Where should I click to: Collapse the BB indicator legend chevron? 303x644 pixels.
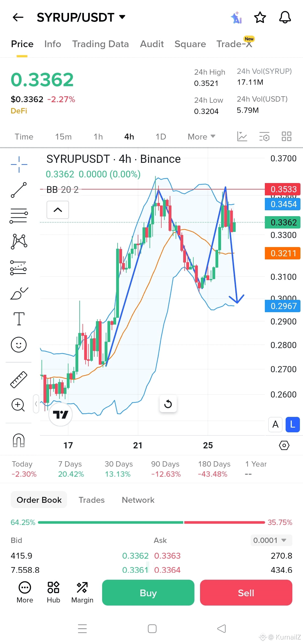point(58,210)
